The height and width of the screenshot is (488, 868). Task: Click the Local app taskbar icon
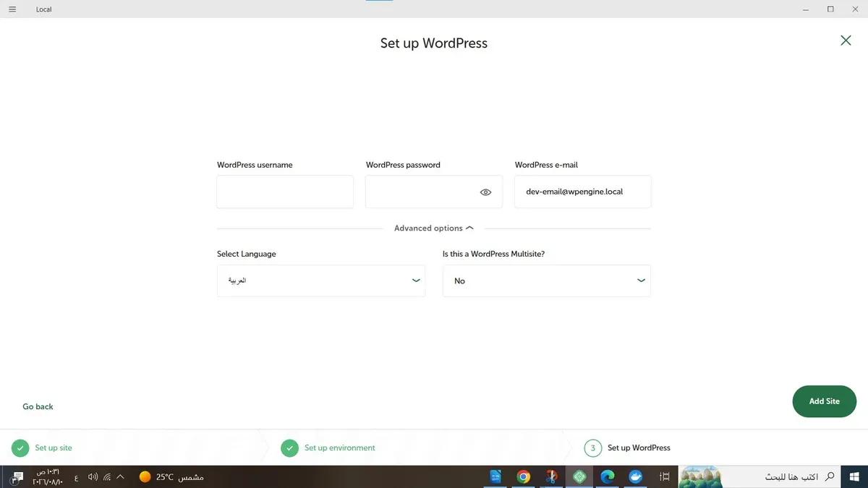[x=579, y=477]
